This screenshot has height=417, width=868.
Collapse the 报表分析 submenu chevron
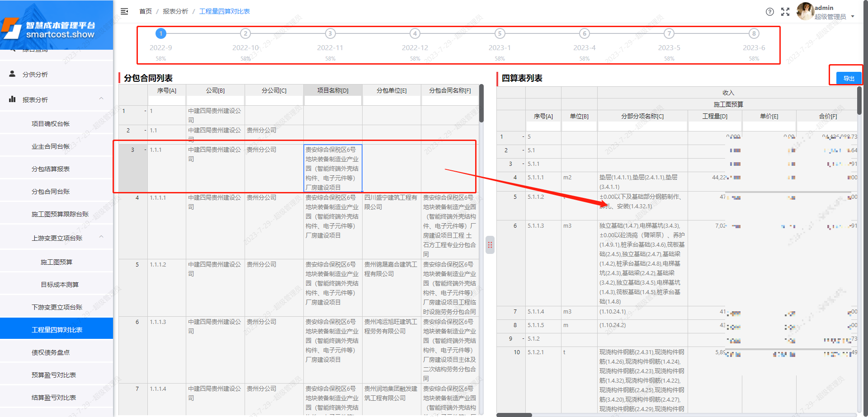[x=101, y=98]
